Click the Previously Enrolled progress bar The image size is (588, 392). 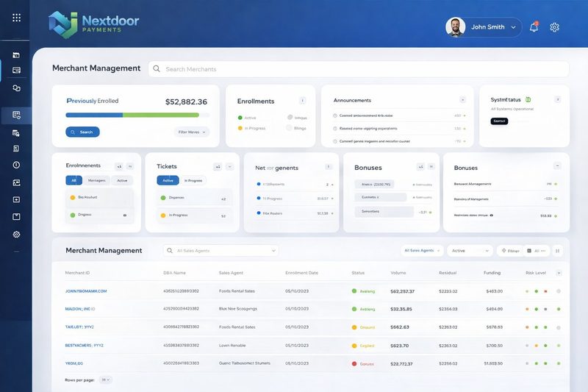pyautogui.click(x=137, y=115)
